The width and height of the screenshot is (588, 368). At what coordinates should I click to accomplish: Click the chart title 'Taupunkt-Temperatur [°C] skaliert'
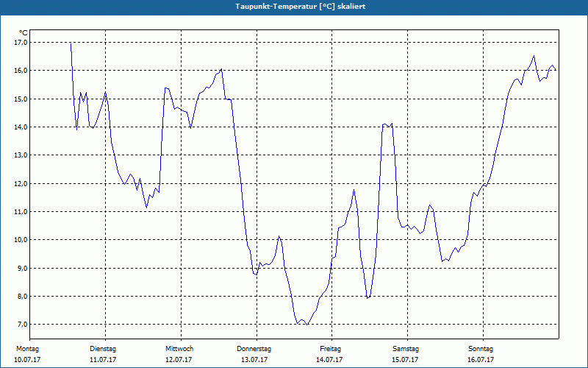pos(301,7)
